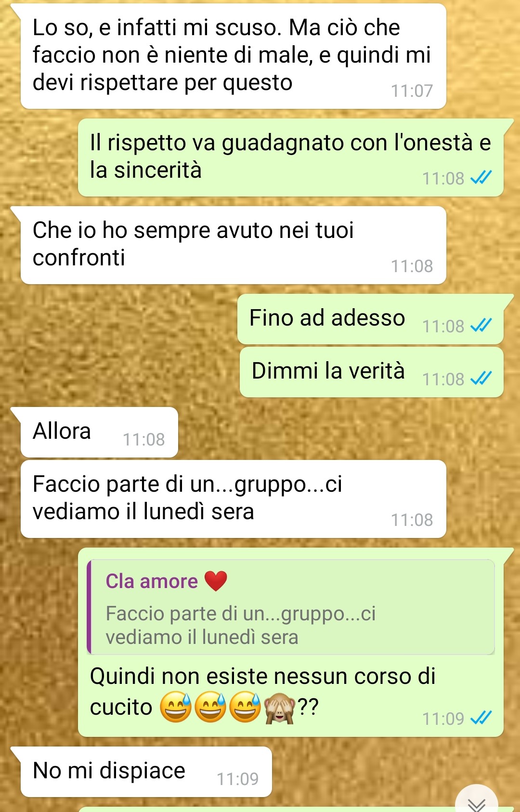
Task: Tap read ticks on the 11:09 cucito message
Action: (481, 718)
